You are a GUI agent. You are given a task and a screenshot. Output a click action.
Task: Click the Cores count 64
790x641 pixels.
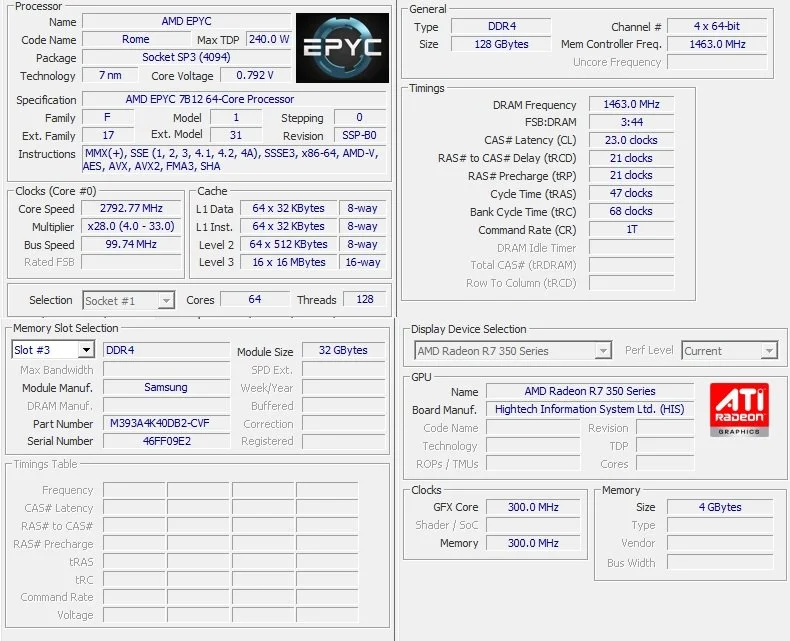(255, 299)
